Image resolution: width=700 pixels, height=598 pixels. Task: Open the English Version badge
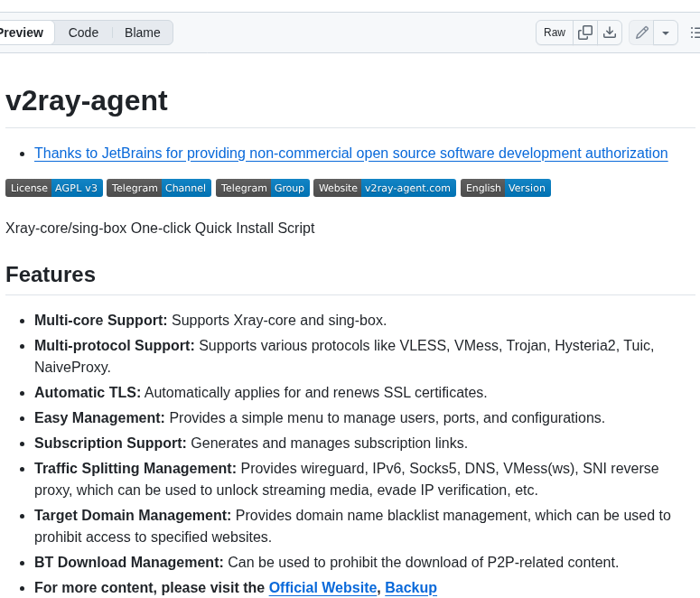click(x=506, y=188)
